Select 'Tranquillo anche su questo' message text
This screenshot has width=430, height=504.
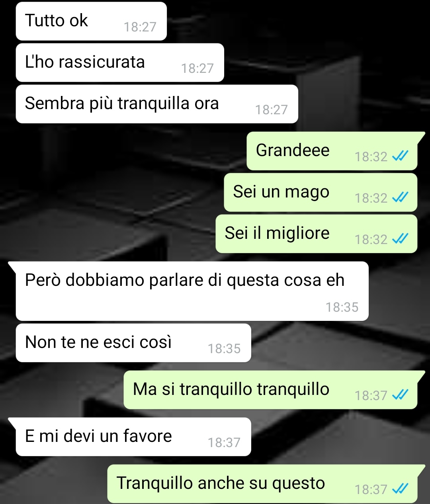(221, 483)
